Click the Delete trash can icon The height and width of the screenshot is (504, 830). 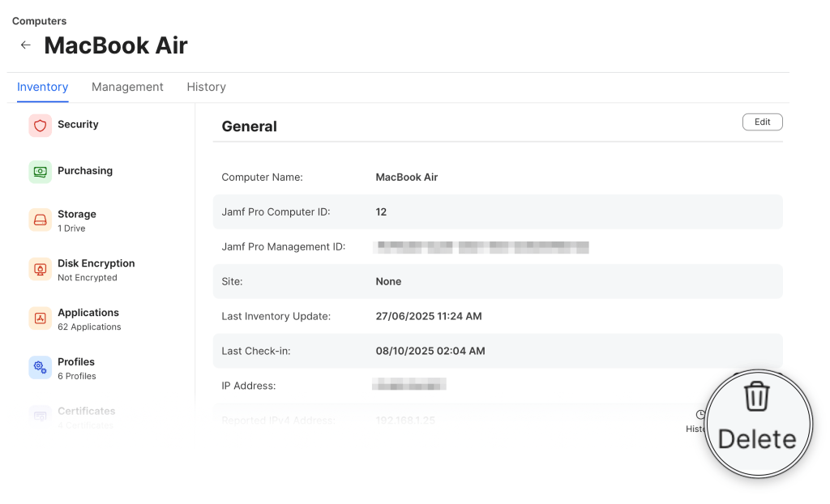[x=757, y=396]
